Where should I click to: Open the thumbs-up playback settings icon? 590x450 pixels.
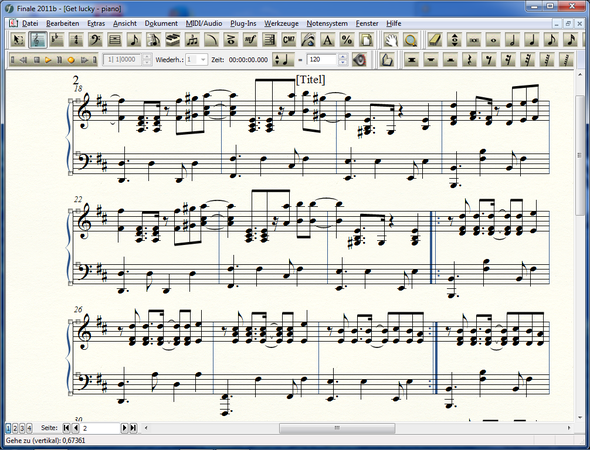(386, 60)
